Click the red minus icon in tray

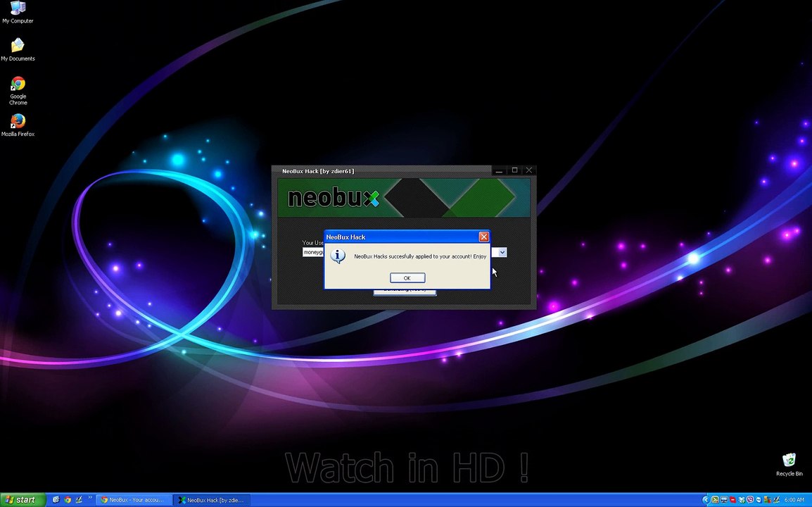(x=732, y=500)
